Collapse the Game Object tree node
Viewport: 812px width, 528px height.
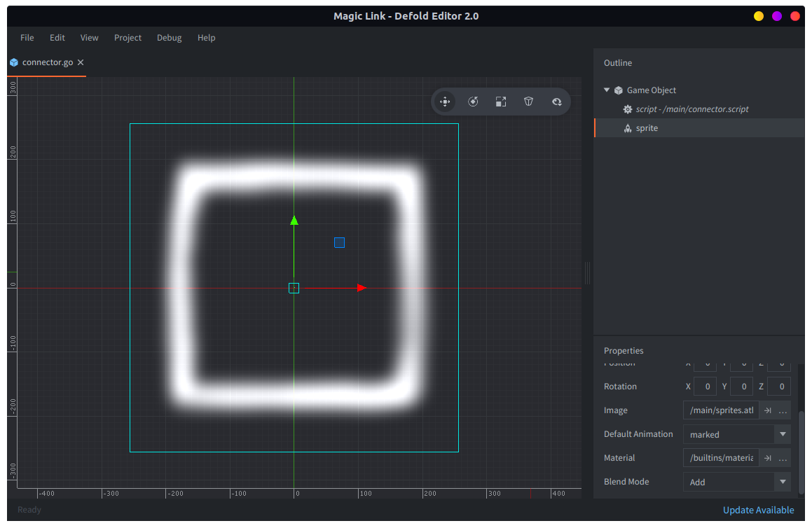point(607,90)
